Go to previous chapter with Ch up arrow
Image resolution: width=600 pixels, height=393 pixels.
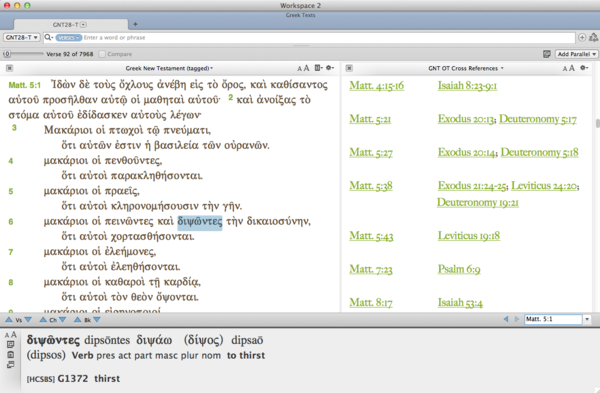click(x=43, y=320)
